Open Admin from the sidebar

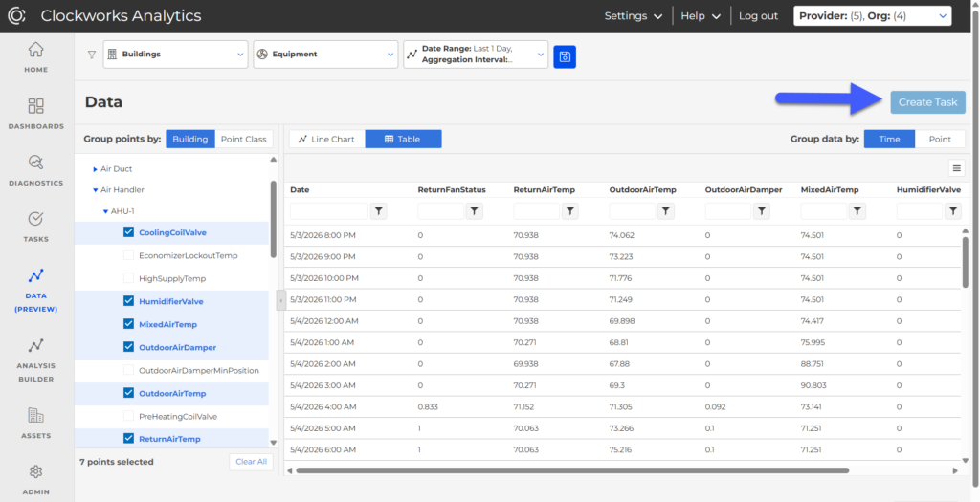pyautogui.click(x=36, y=479)
